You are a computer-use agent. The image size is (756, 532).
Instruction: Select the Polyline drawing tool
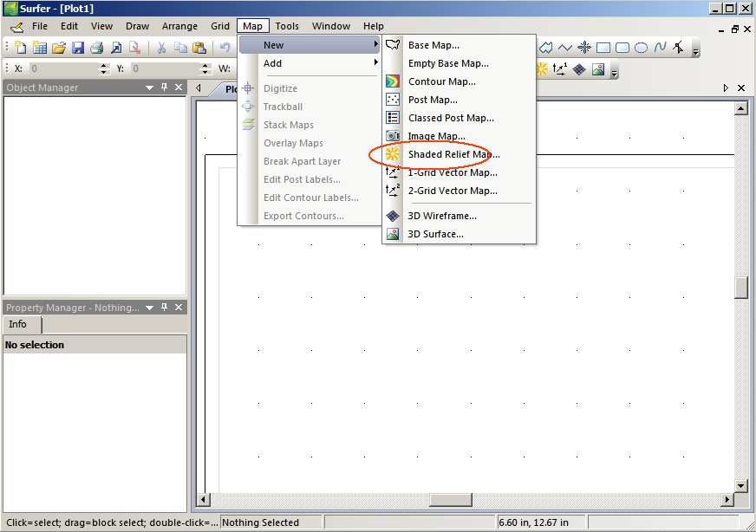pyautogui.click(x=565, y=48)
